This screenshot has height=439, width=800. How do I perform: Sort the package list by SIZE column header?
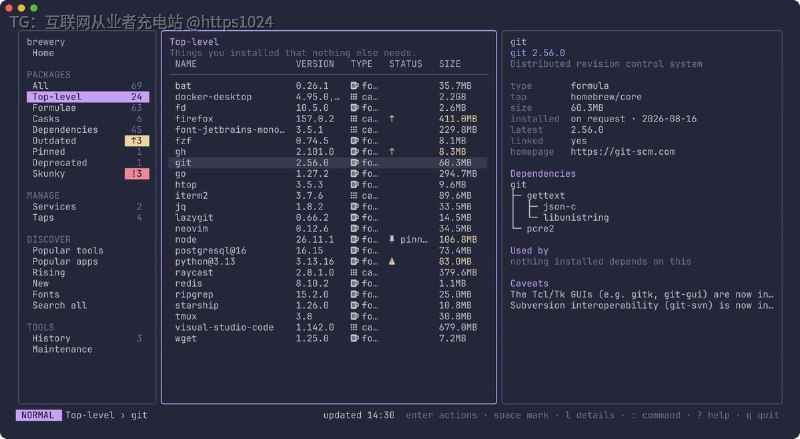pyautogui.click(x=449, y=64)
